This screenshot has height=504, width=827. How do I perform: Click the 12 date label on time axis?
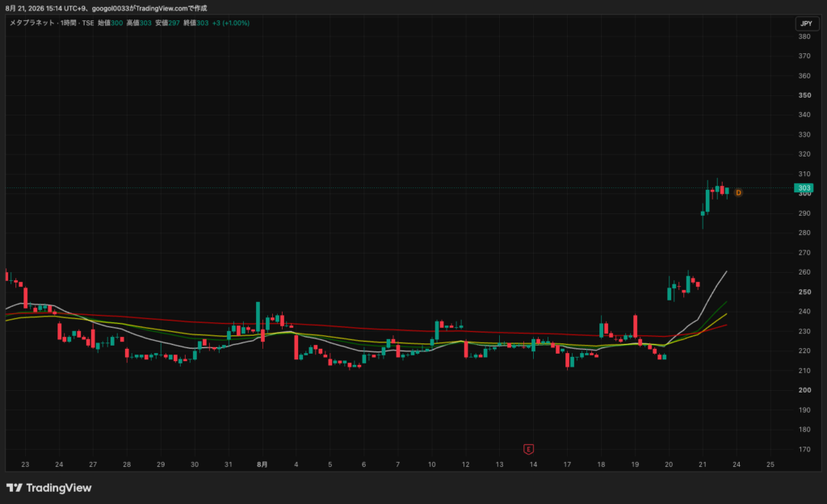click(466, 464)
